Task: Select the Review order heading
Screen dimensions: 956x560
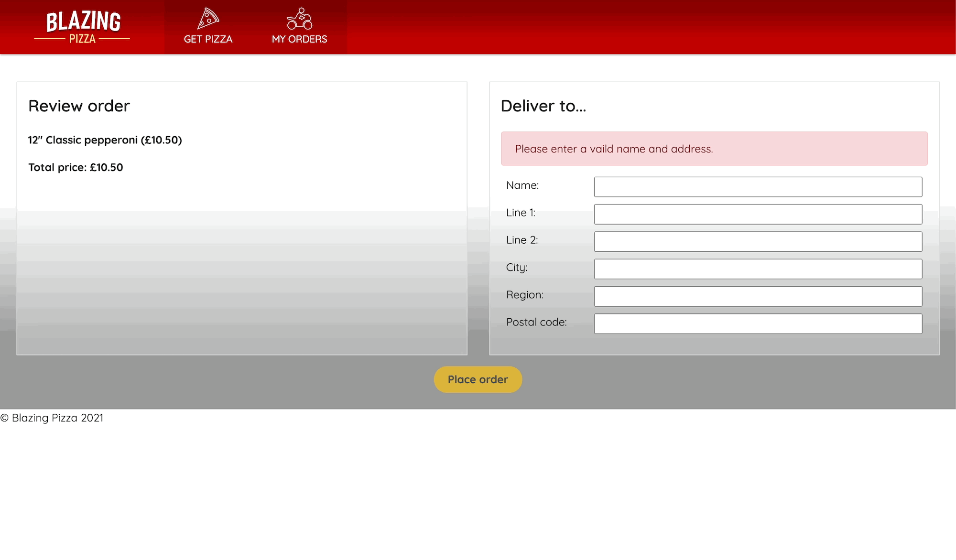Action: coord(79,106)
